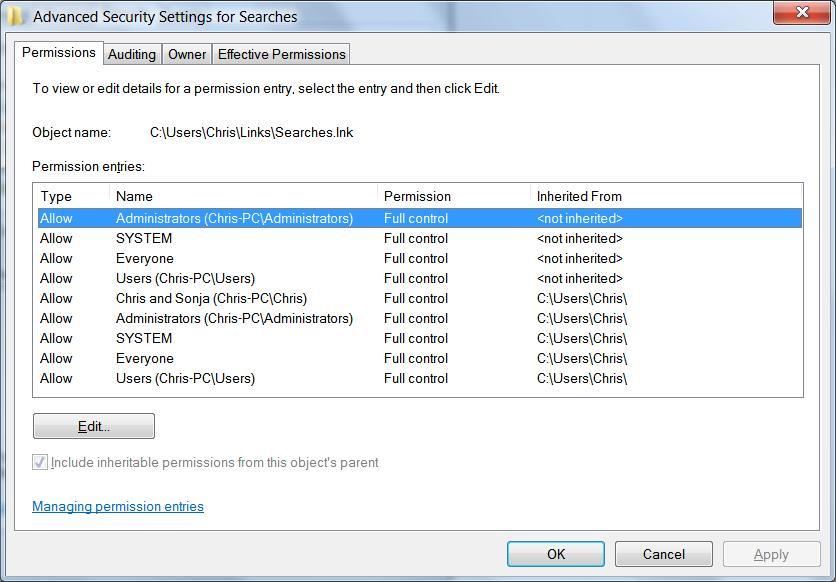The image size is (836, 582).
Task: Select the Chris and Sonja permission entry
Action: [x=211, y=298]
